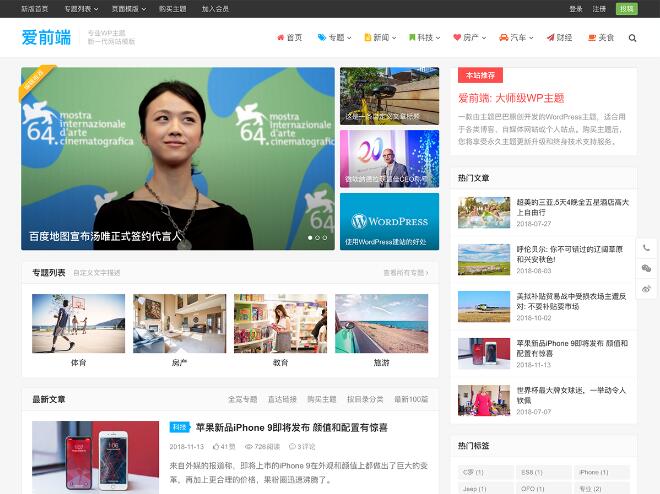Select the second carousel slide dot
660x494 pixels.
click(317, 238)
